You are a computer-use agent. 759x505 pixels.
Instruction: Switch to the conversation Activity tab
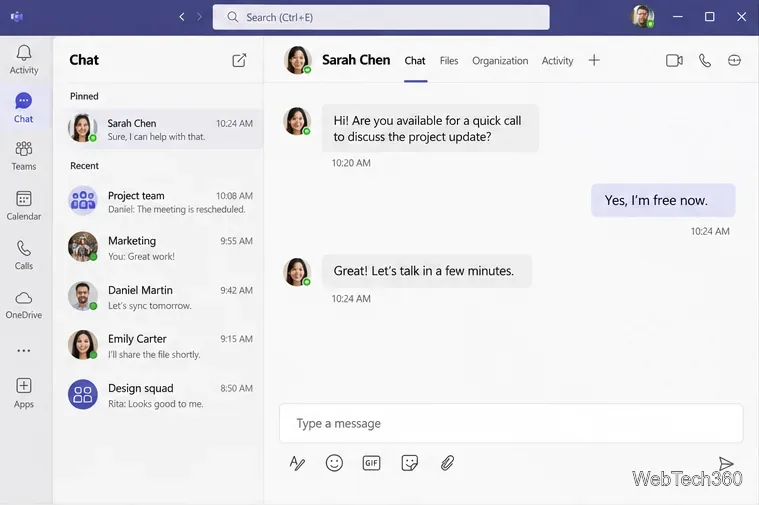click(557, 61)
